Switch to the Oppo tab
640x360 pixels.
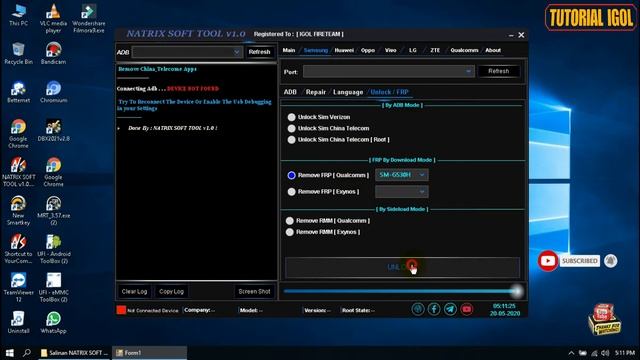pos(368,50)
